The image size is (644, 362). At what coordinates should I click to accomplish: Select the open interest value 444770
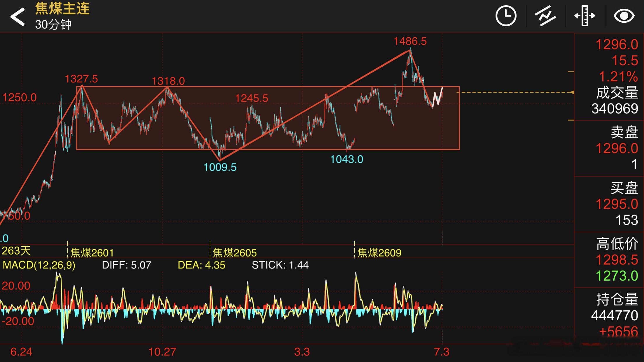point(615,315)
